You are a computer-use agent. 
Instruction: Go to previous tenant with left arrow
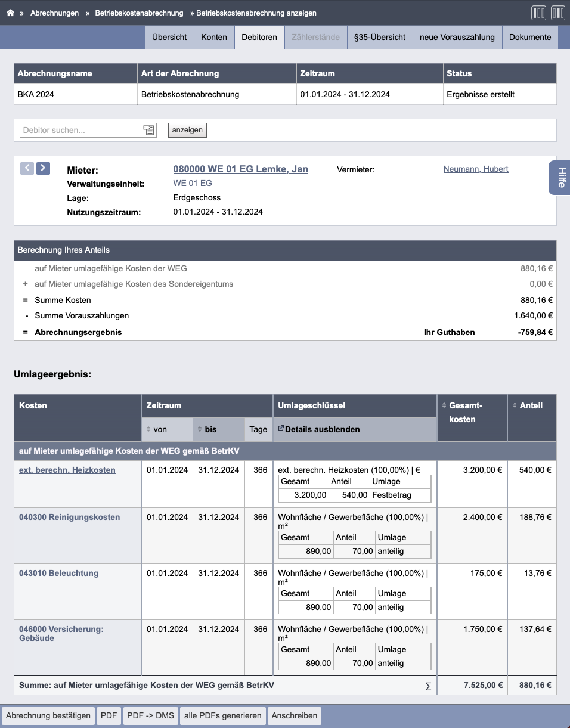pyautogui.click(x=27, y=168)
